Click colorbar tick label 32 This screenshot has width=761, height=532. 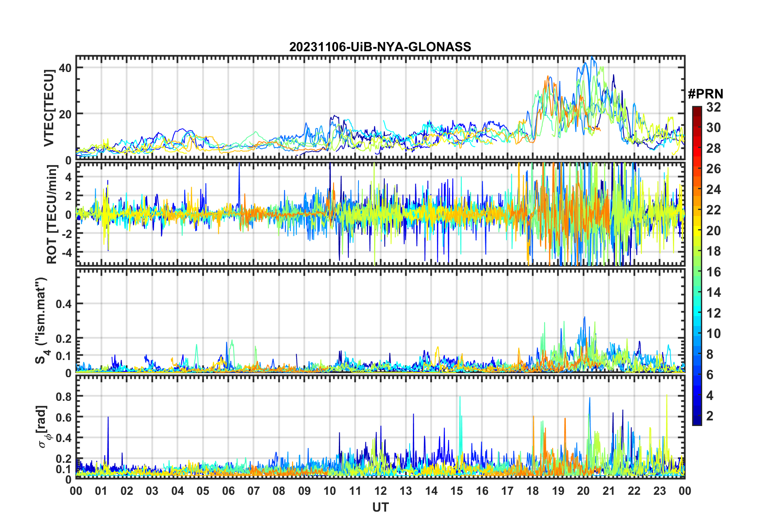(713, 107)
